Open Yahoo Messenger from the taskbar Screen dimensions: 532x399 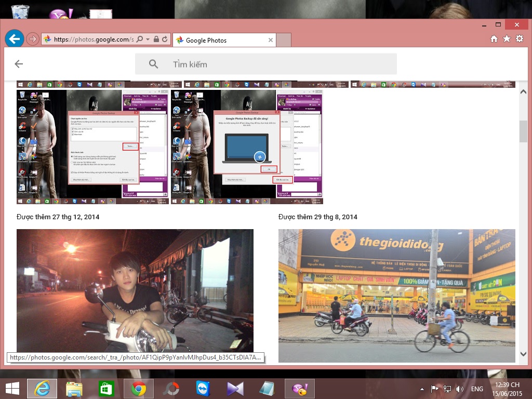pyautogui.click(x=300, y=389)
